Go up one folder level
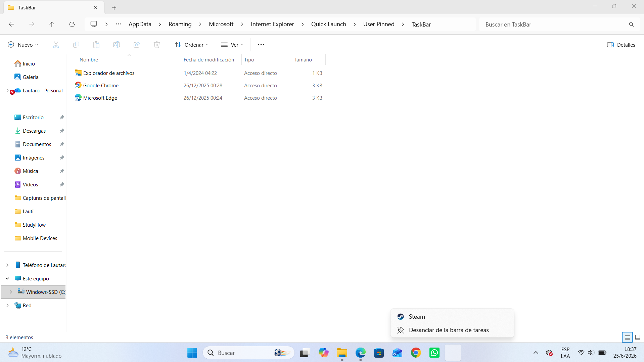644x362 pixels. click(x=52, y=24)
